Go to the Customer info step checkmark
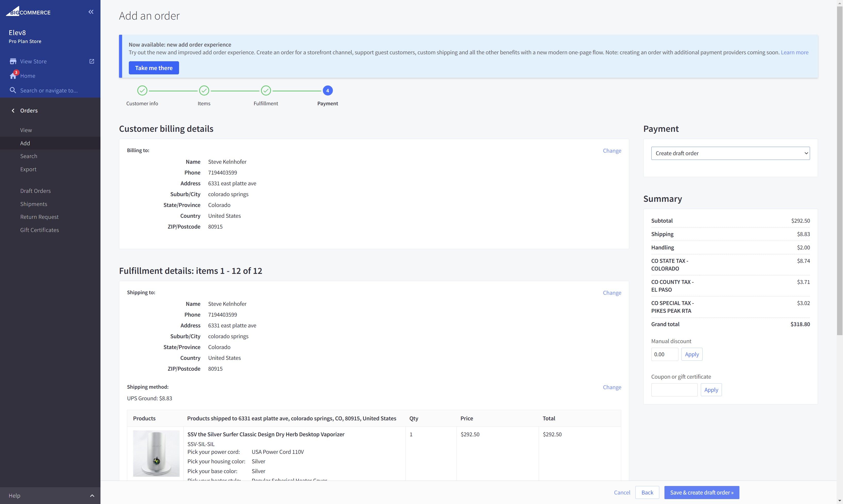The width and height of the screenshot is (843, 504). pos(142,91)
